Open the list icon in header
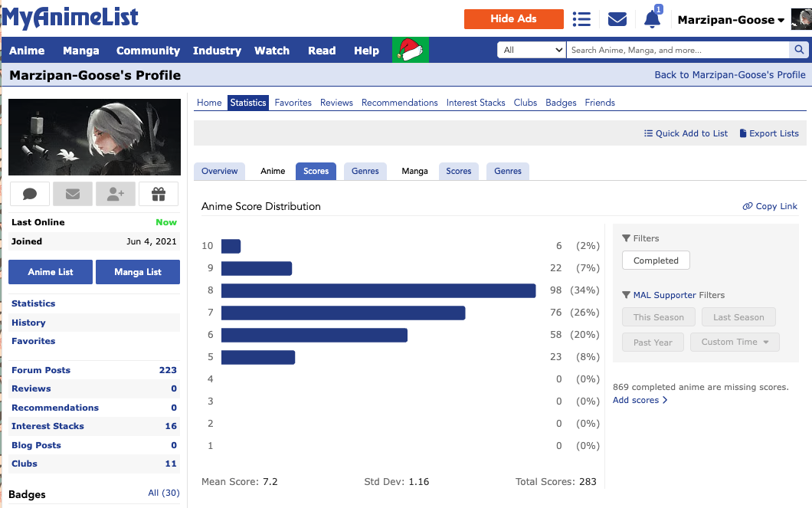The width and height of the screenshot is (812, 508). tap(581, 19)
